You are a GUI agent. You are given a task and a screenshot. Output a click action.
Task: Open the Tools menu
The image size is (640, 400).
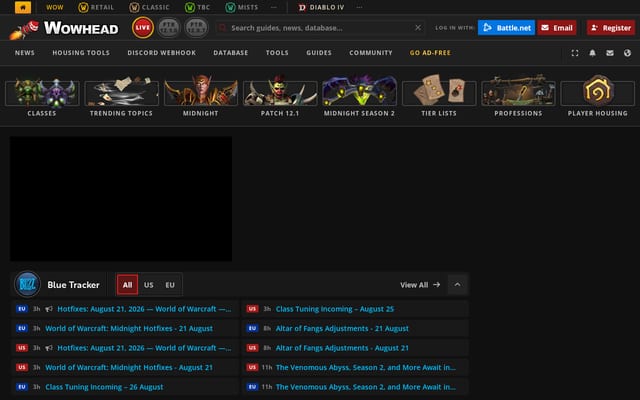[x=277, y=53]
